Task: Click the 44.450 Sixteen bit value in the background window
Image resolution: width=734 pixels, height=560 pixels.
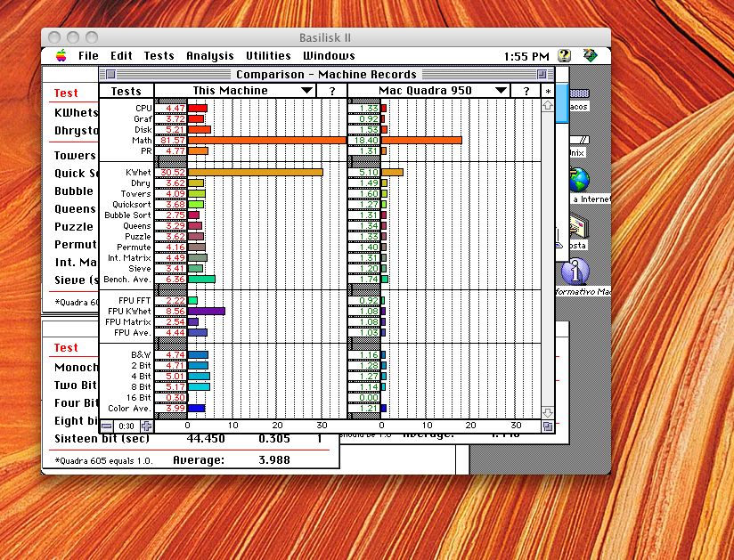Action: pos(206,439)
